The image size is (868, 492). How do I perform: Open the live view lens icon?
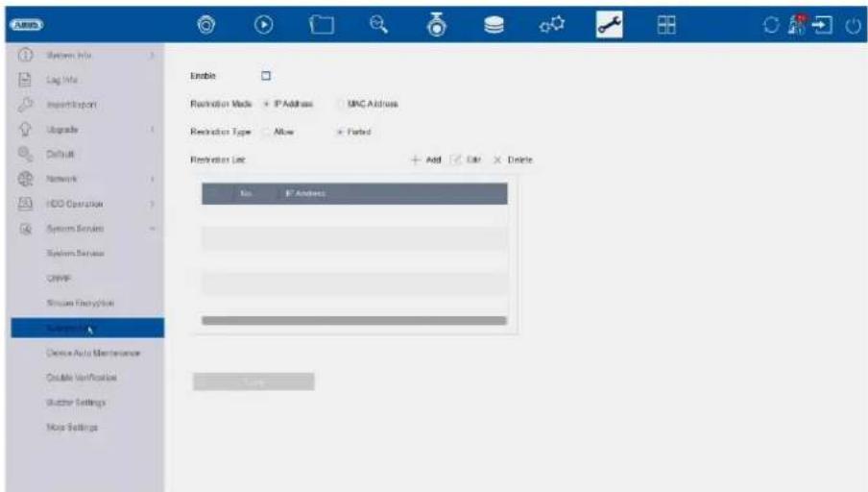click(x=206, y=25)
